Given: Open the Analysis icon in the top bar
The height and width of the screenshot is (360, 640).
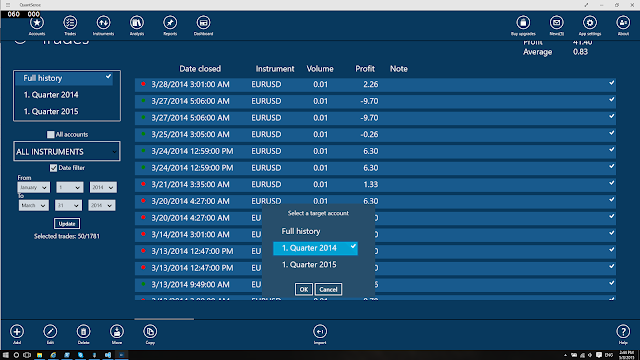Looking at the screenshot, I should pyautogui.click(x=137, y=23).
